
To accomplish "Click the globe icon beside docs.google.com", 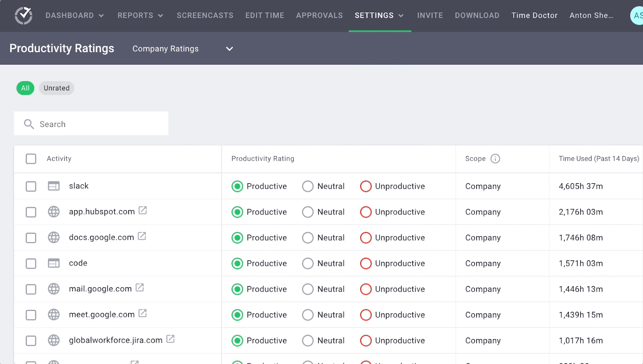I will [x=54, y=237].
